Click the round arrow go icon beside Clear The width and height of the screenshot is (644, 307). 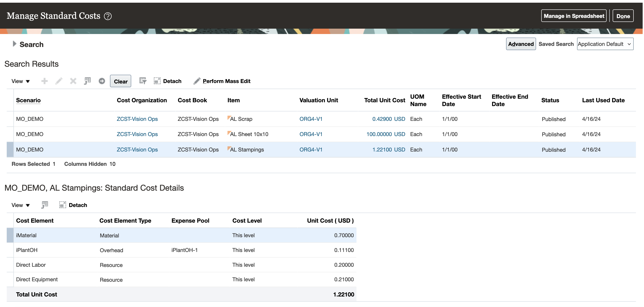102,81
